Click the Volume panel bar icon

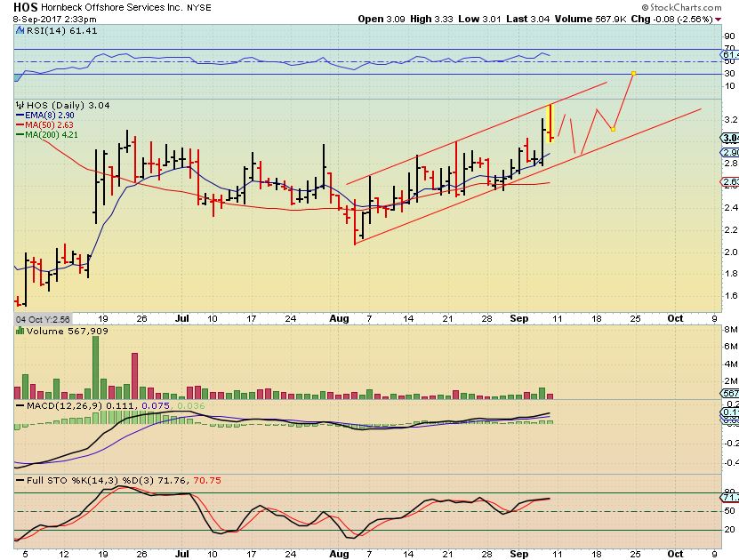(20, 331)
